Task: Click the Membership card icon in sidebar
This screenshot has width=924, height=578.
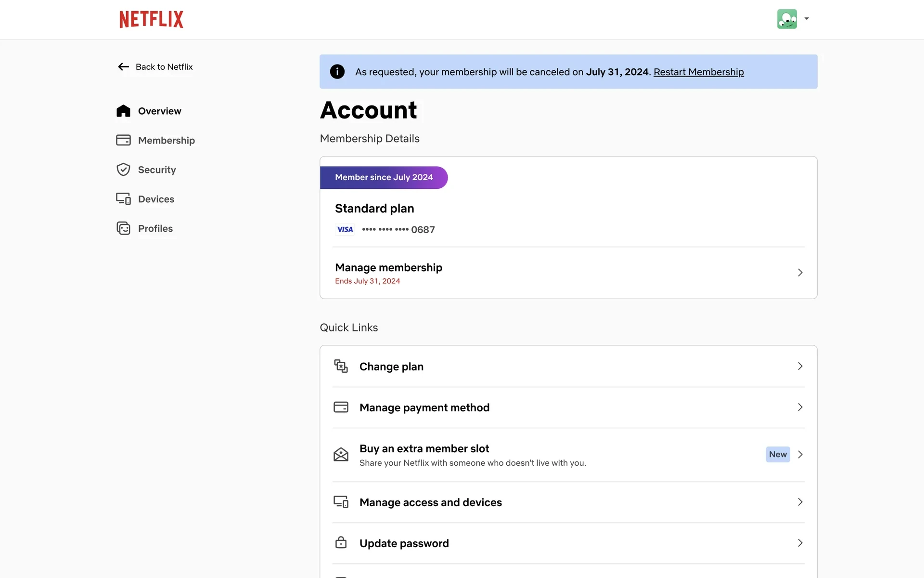Action: pyautogui.click(x=123, y=140)
